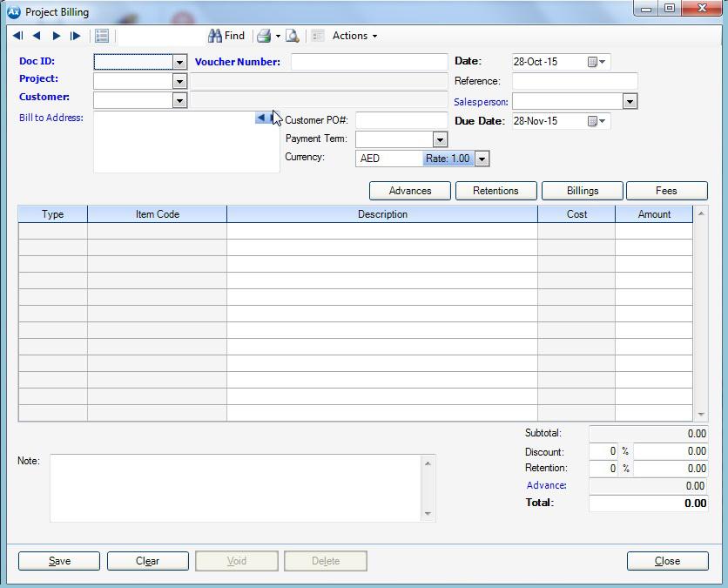Click the Discount amount field
Screen dimensions: 728x588
click(671, 451)
